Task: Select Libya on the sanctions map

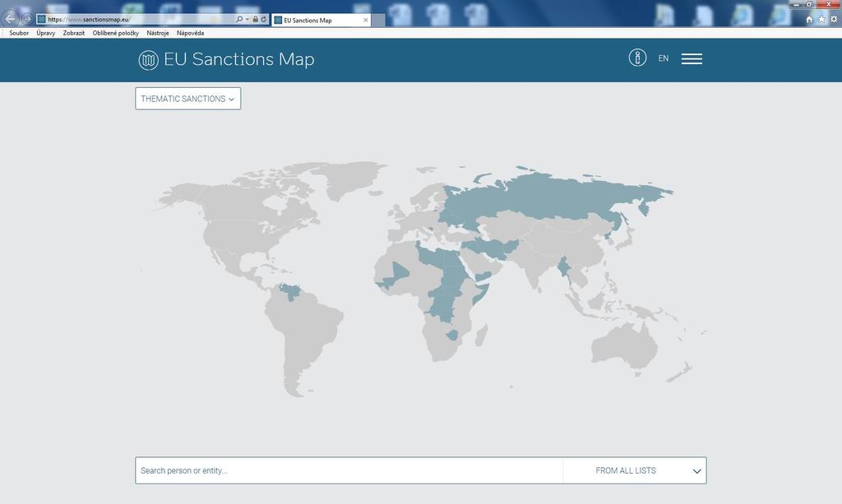Action: [x=433, y=257]
